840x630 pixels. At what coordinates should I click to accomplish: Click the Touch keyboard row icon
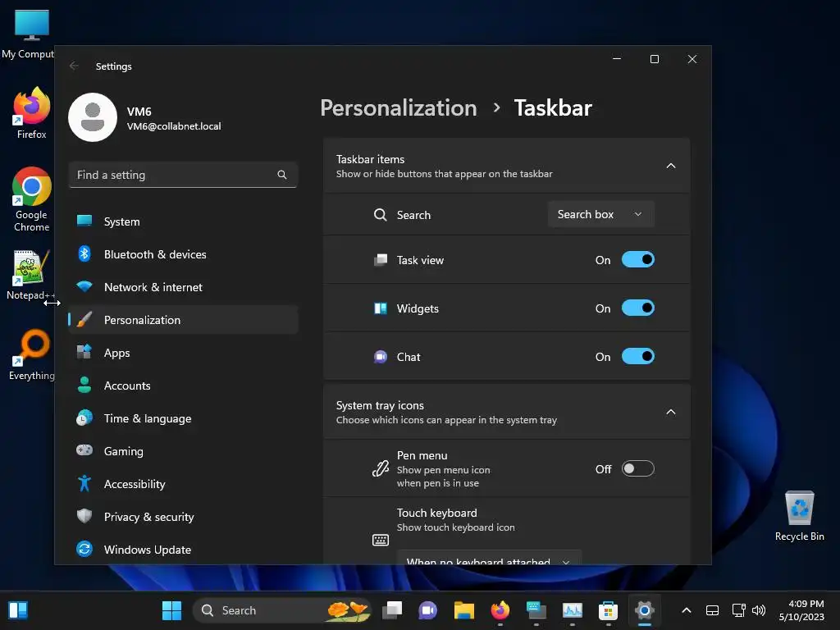pos(381,540)
